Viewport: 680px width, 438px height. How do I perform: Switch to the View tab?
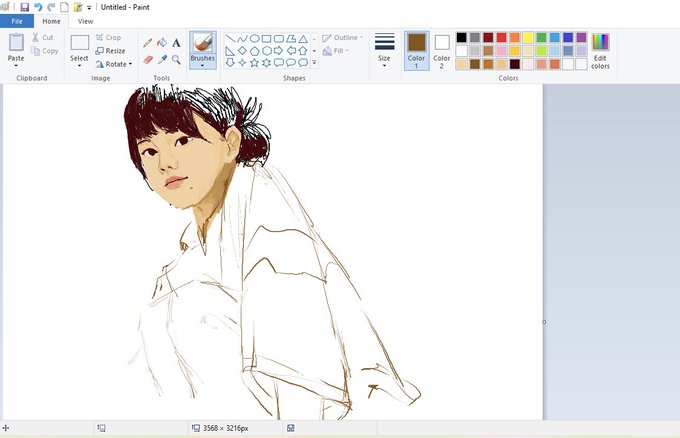click(x=85, y=21)
